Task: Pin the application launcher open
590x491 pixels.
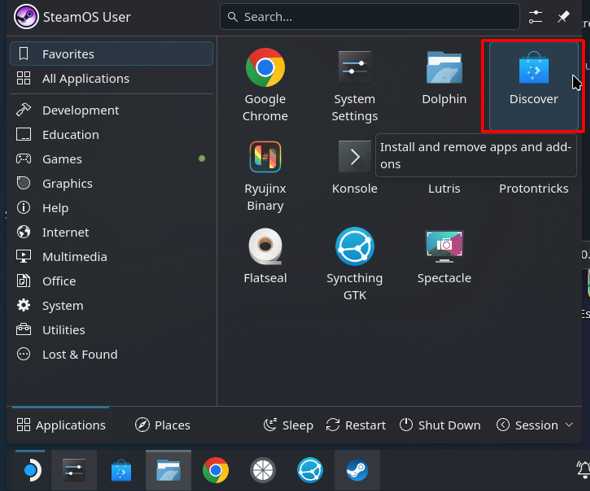Action: 563,17
